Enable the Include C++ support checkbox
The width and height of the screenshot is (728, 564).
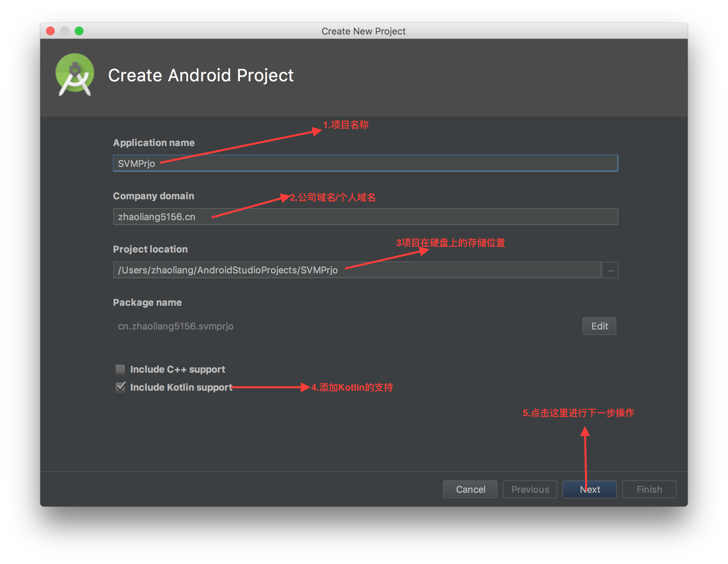120,369
